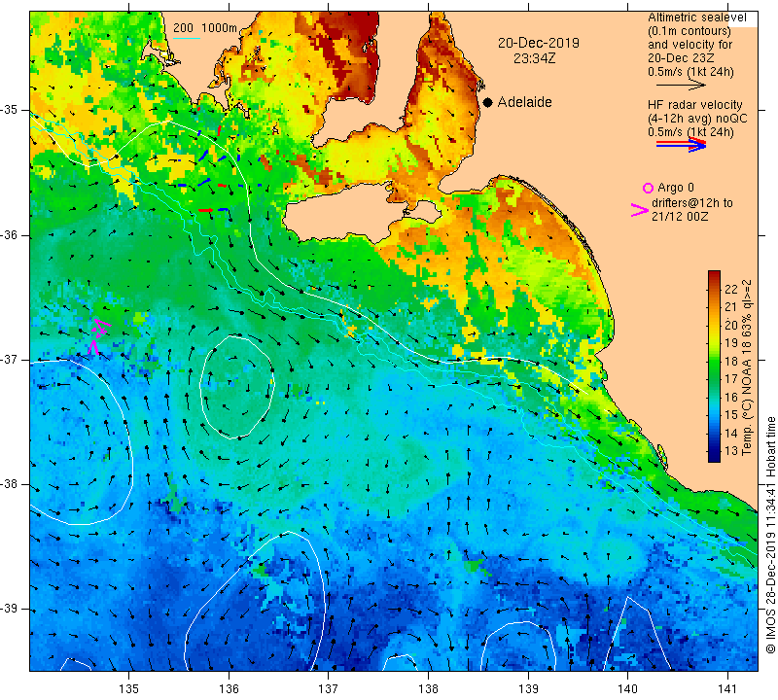The width and height of the screenshot is (778, 700).
Task: Click the longitude label 136 on axis
Action: click(229, 689)
